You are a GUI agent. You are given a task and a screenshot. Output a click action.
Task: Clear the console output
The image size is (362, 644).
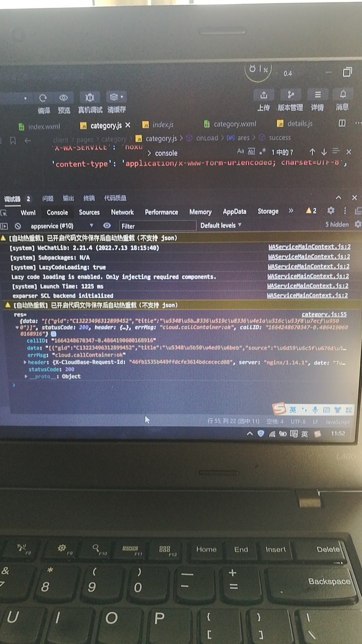click(x=18, y=226)
